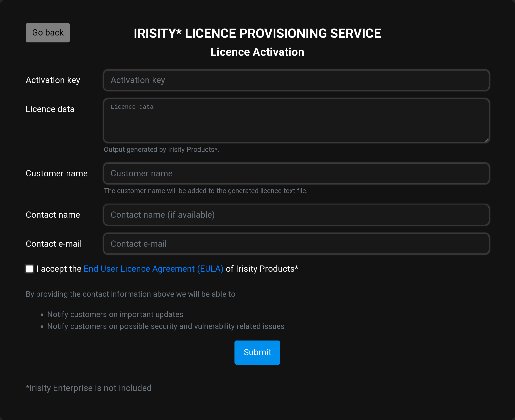Click the Licence Activation subheading
Screen dimensions: 515x420
pyautogui.click(x=257, y=52)
